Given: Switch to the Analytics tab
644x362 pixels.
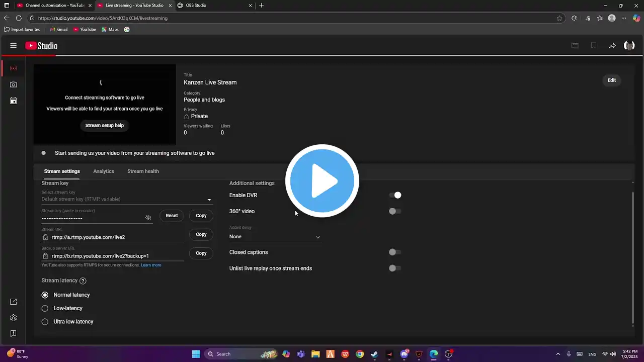Looking at the screenshot, I should pyautogui.click(x=104, y=171).
